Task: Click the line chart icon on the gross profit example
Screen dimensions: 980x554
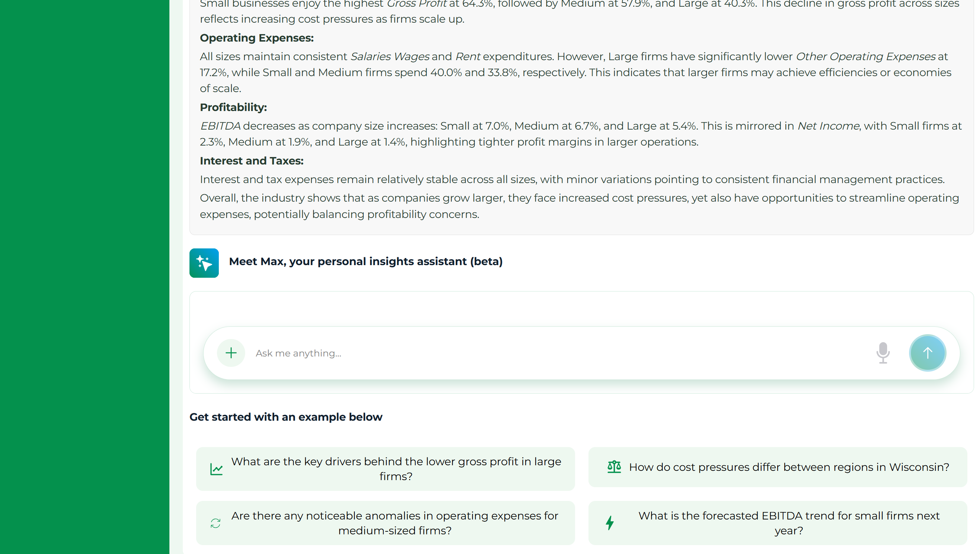Action: coord(216,469)
